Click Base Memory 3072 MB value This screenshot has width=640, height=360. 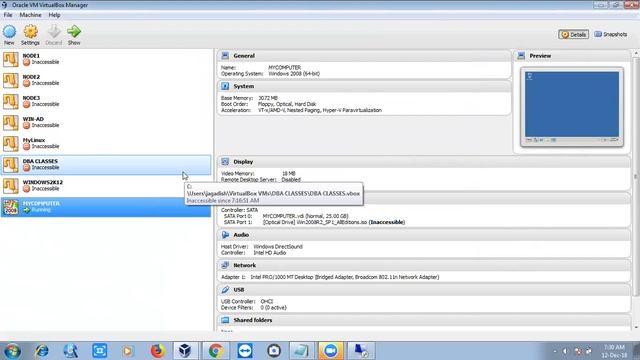268,98
